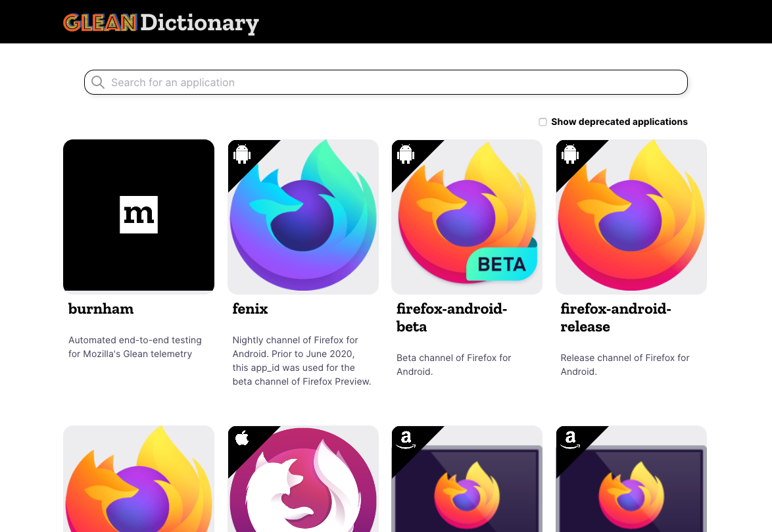Viewport: 772px width, 532px height.
Task: Open the fenix application title link
Action: tap(251, 308)
